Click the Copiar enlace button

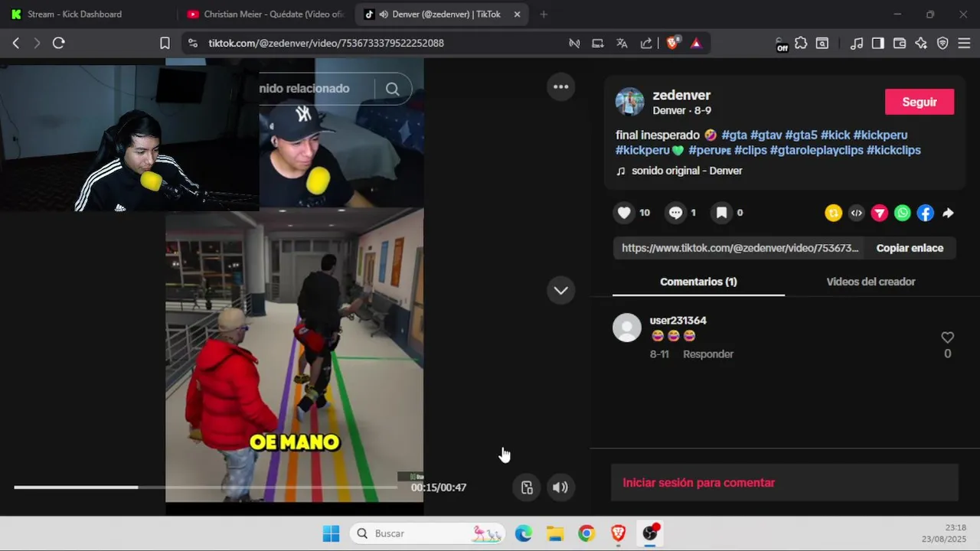tap(910, 248)
